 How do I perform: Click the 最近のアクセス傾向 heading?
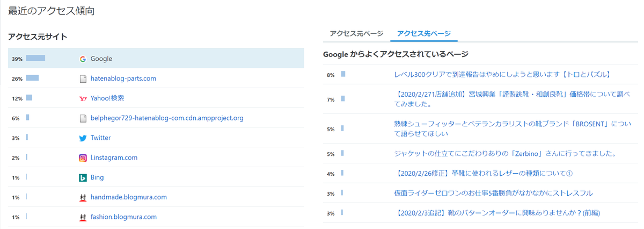[52, 10]
